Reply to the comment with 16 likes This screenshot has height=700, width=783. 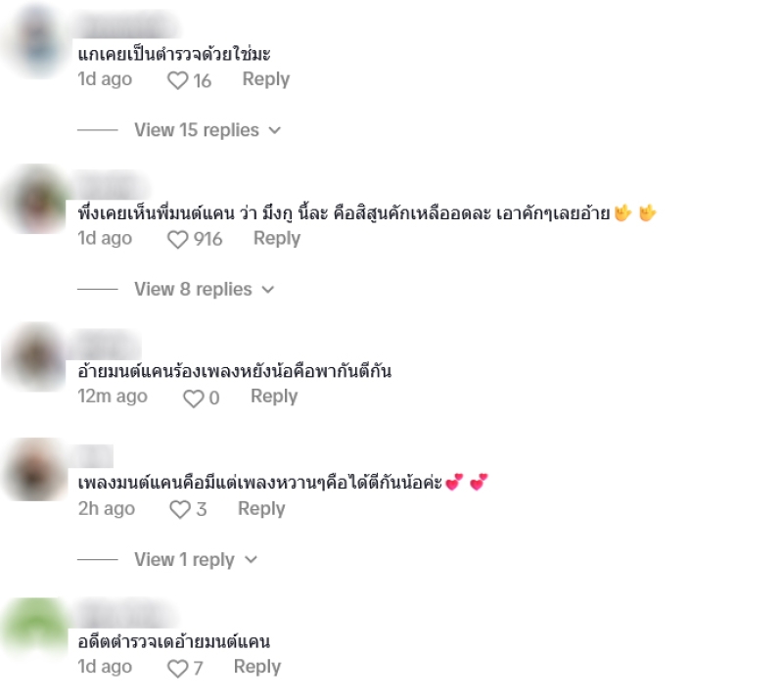click(265, 79)
